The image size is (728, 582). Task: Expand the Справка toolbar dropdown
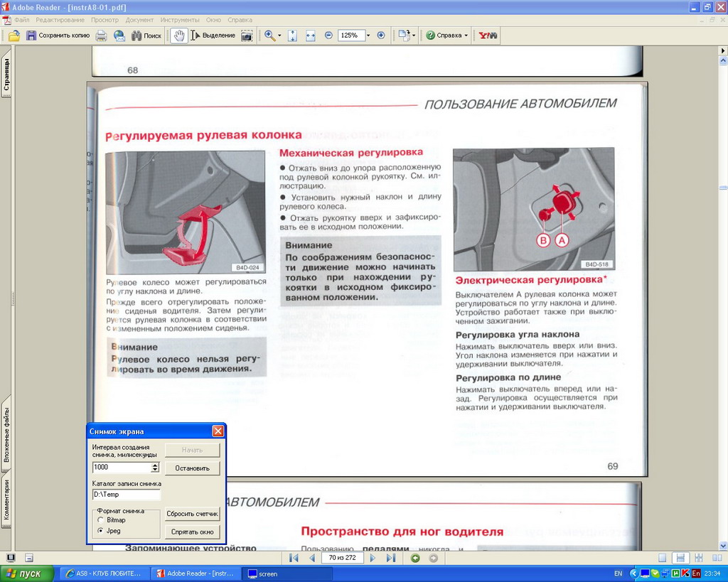[466, 36]
